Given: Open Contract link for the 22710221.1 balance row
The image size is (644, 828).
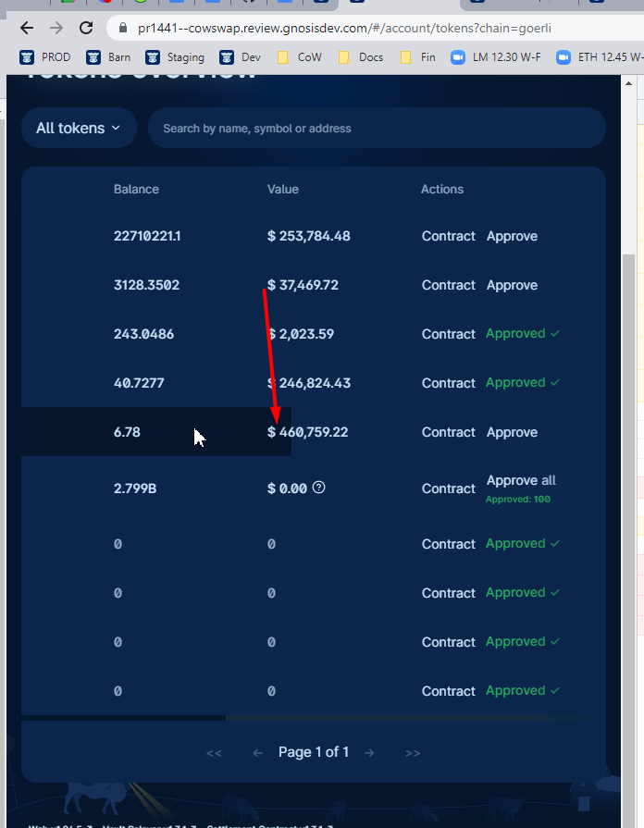Looking at the screenshot, I should (448, 236).
